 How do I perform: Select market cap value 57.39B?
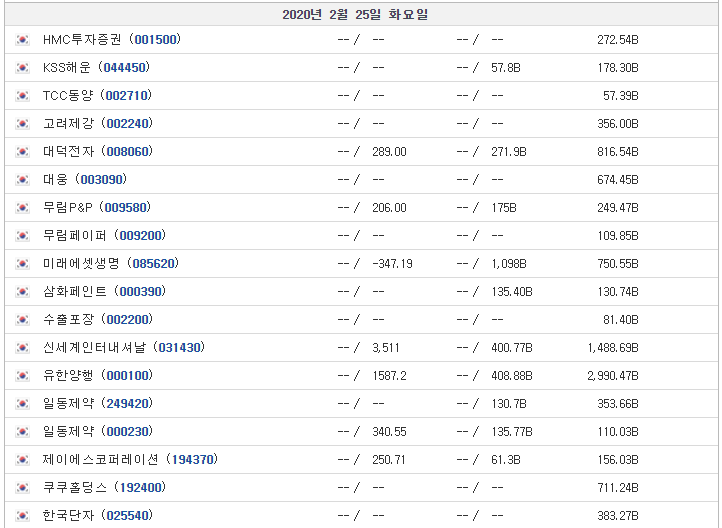point(621,96)
